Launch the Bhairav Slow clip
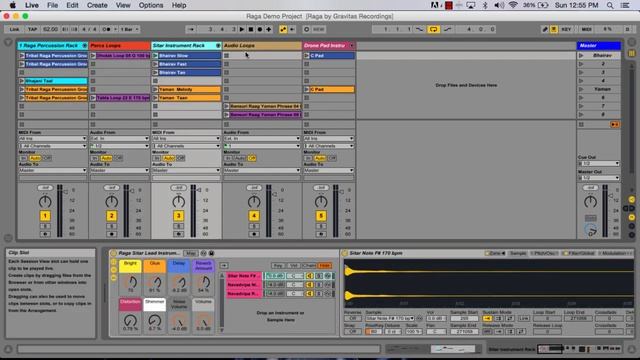Viewport: 640px width, 360px height. point(156,56)
